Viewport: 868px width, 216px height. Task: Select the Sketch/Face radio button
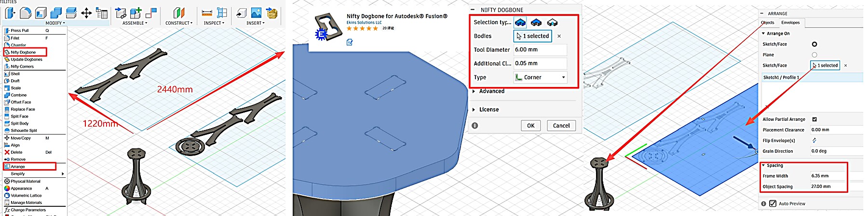click(x=814, y=44)
